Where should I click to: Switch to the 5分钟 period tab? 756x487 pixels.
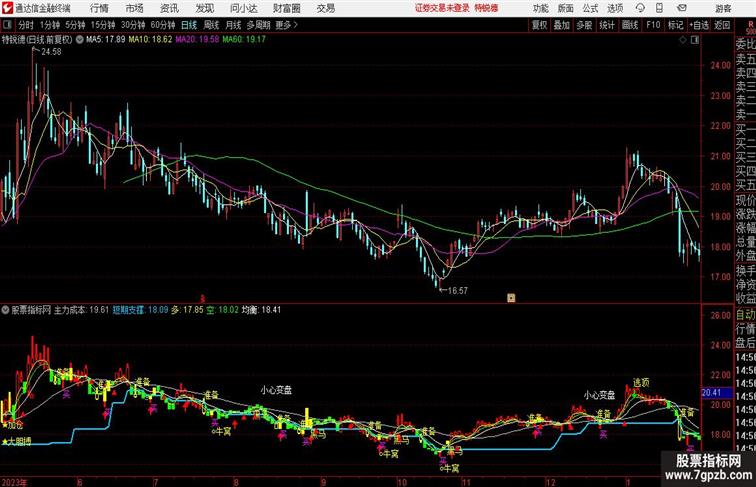click(x=75, y=25)
